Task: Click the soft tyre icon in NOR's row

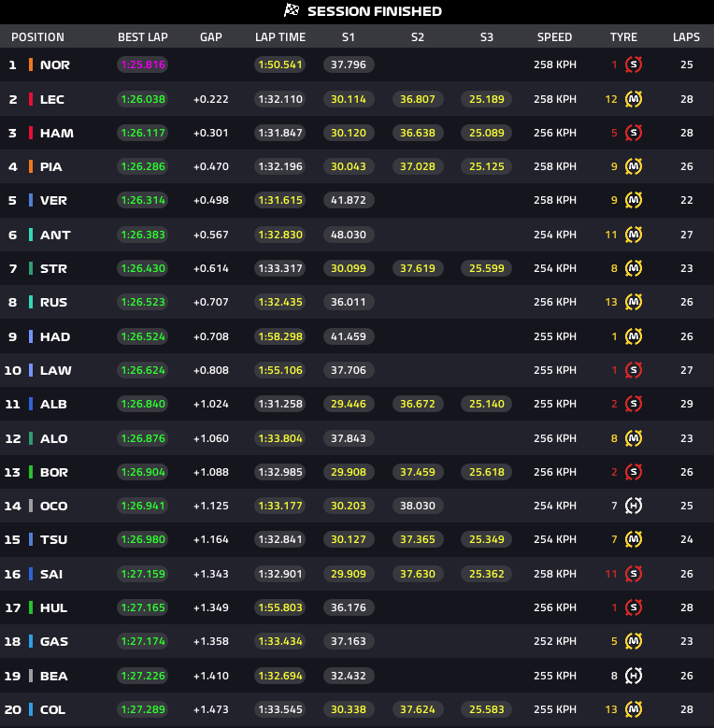Action: 634,64
